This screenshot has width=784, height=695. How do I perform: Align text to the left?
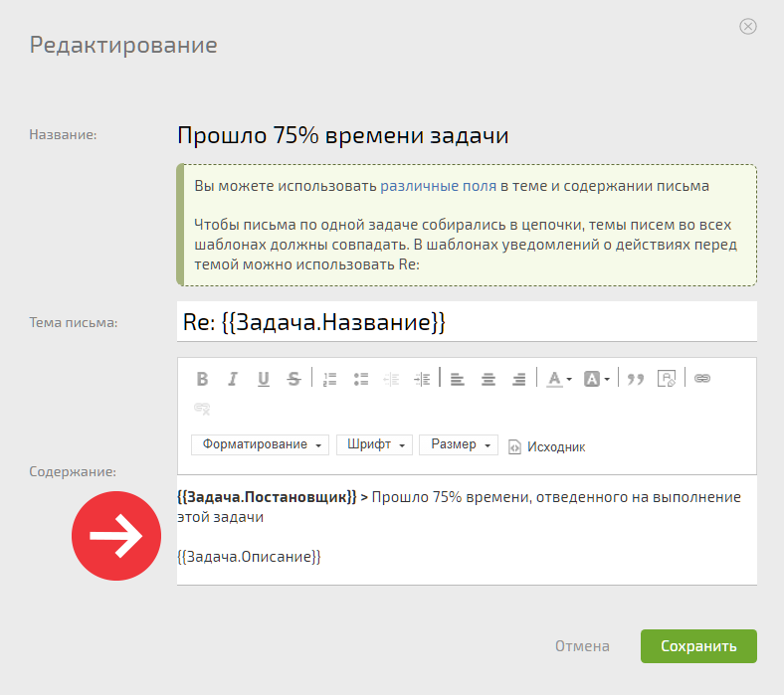458,379
